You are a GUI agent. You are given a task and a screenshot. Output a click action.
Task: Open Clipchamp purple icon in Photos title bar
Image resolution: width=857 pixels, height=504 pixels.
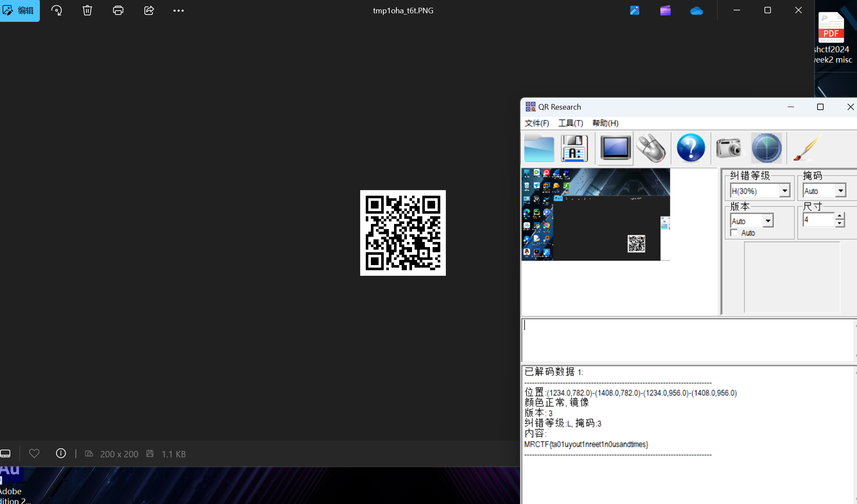[666, 10]
